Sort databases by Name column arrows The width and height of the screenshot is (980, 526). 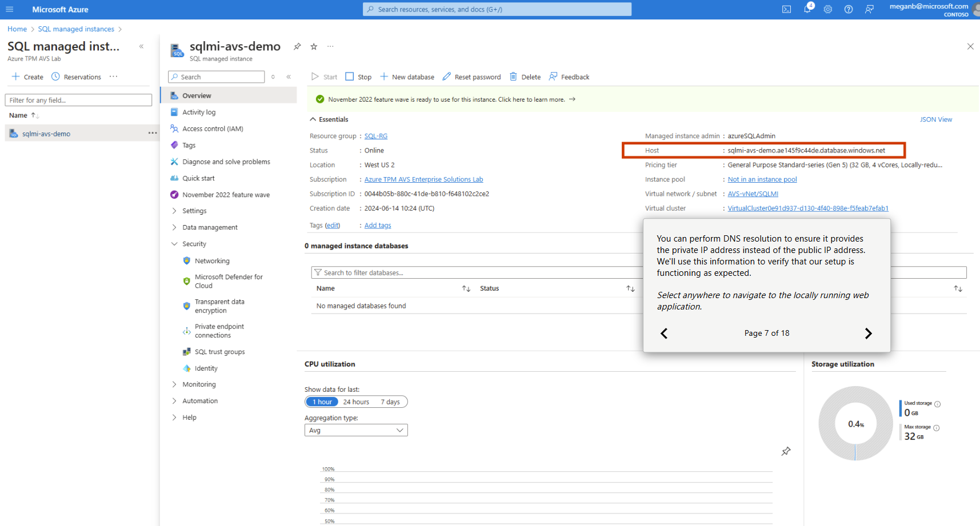(x=466, y=288)
